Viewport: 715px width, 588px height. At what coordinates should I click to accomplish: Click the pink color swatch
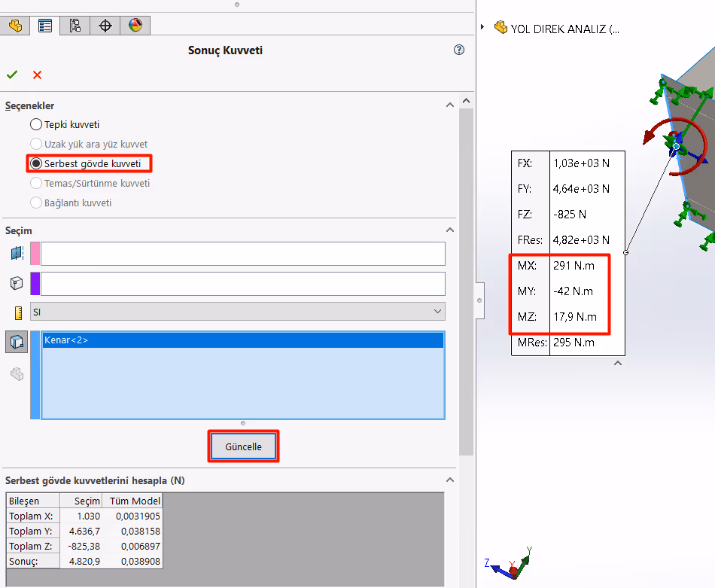pyautogui.click(x=35, y=254)
